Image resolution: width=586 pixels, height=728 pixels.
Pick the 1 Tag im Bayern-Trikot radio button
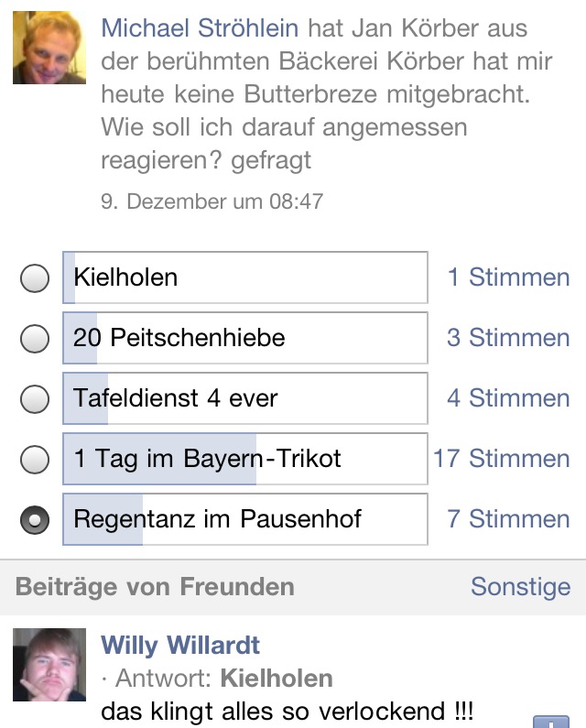pyautogui.click(x=35, y=459)
